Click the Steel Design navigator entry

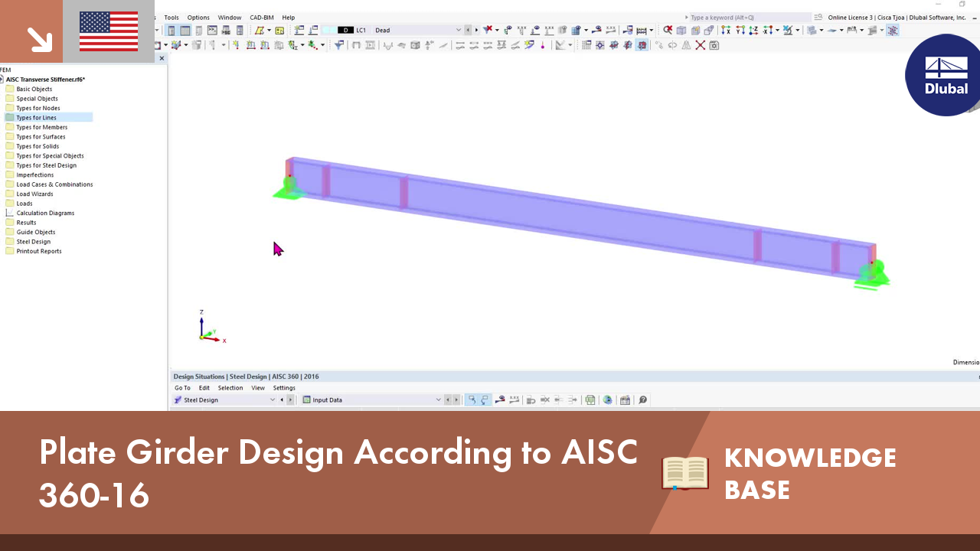(34, 241)
